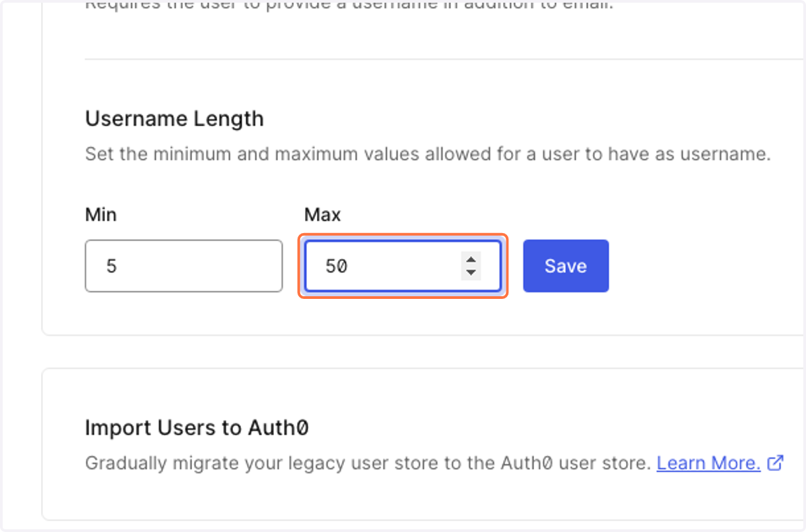
Task: Click the external link icon after Learn More
Action: click(775, 463)
